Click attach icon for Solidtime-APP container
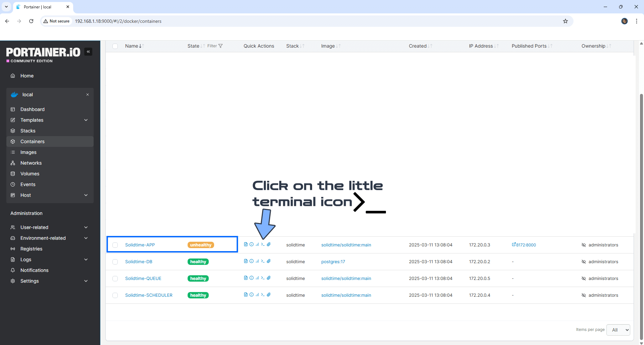Viewport: 644px width, 345px height. click(269, 244)
